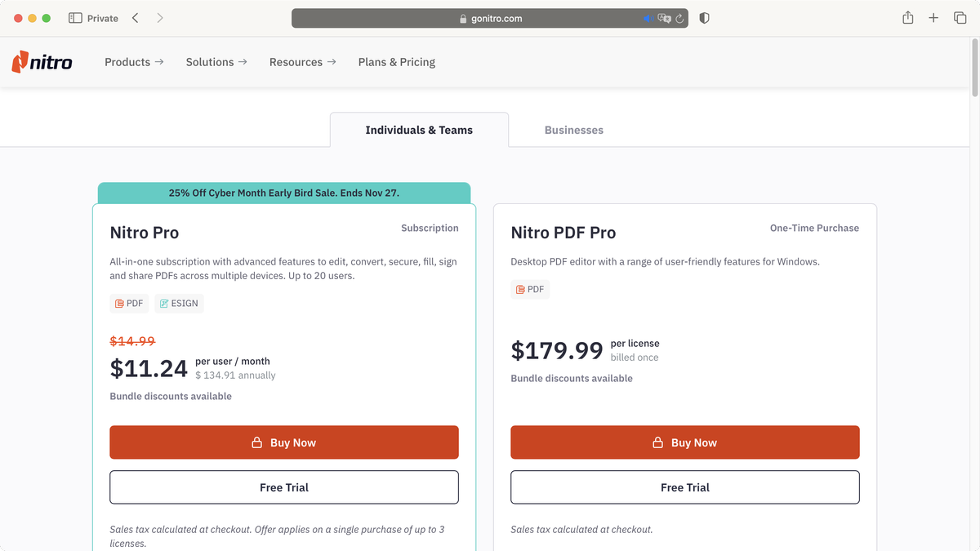Open a new browser tab
This screenshot has height=551, width=980.
tap(933, 17)
